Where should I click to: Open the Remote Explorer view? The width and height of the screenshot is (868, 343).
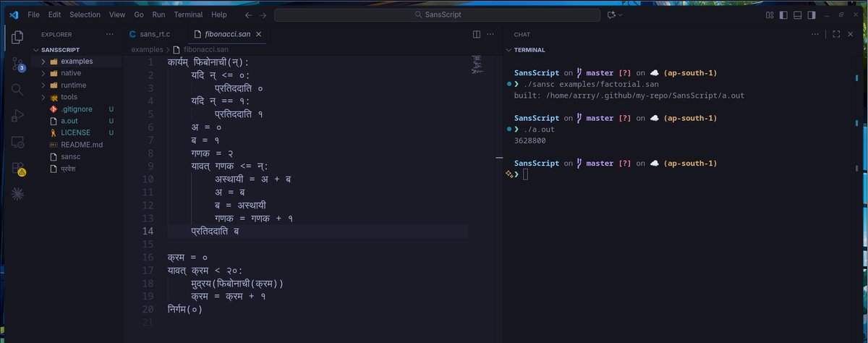pyautogui.click(x=17, y=142)
